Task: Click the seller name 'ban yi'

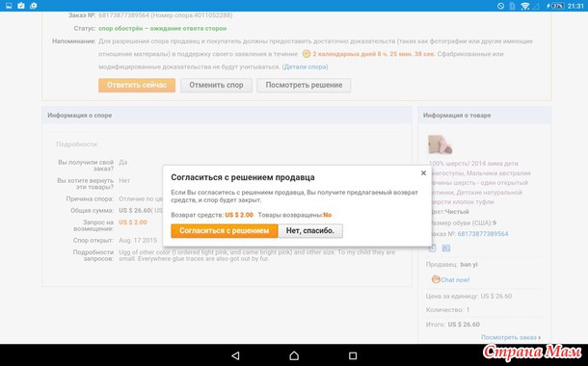Action: [x=468, y=265]
